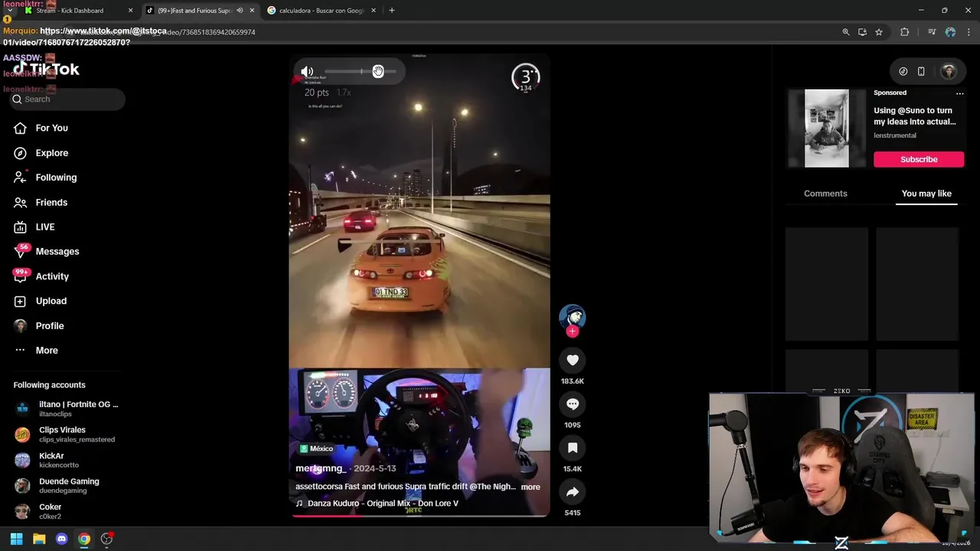Screen dimensions: 980x551
Task: Open the Friends page
Action: (x=51, y=202)
